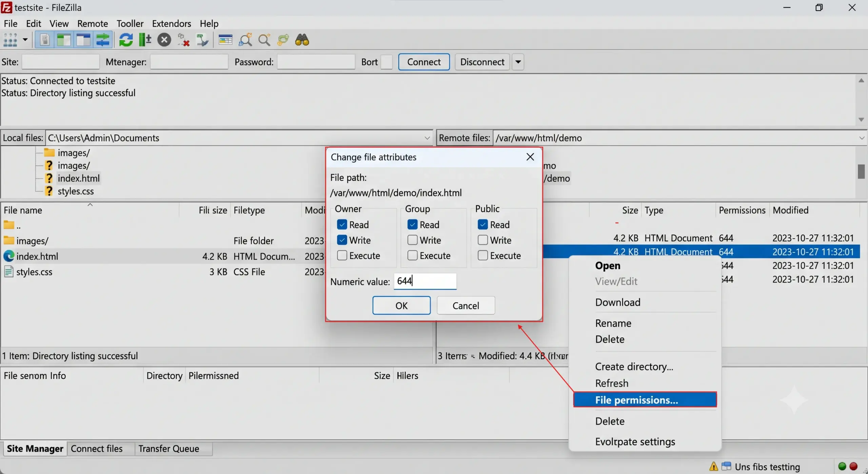Expand the Local files path dropdown
The image size is (868, 474).
[x=427, y=138]
